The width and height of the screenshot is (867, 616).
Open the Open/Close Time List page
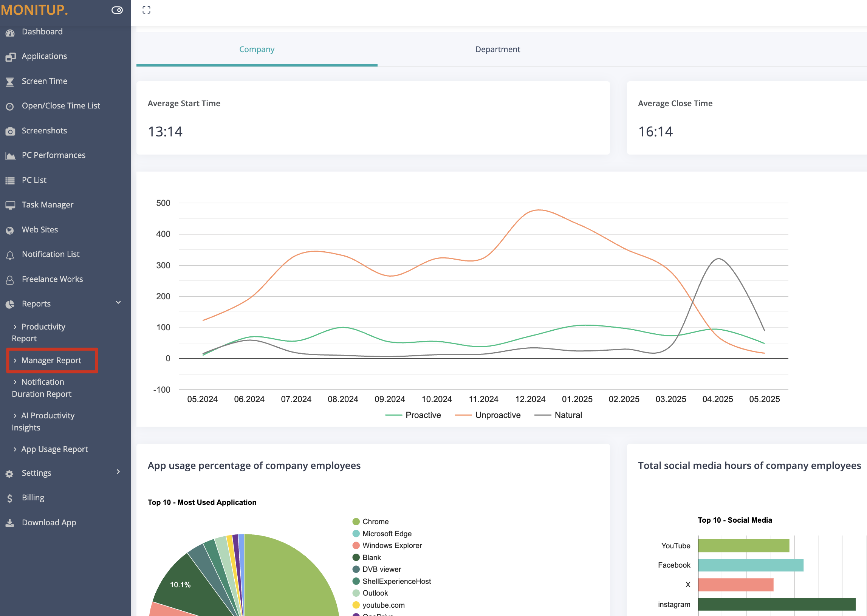(x=61, y=105)
